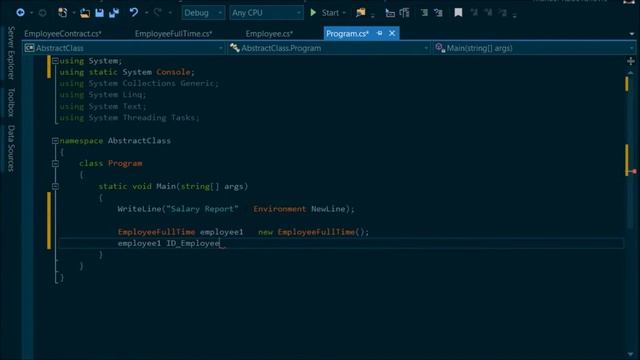
Task: Click the Environment.NewLine text
Action: pos(299,209)
